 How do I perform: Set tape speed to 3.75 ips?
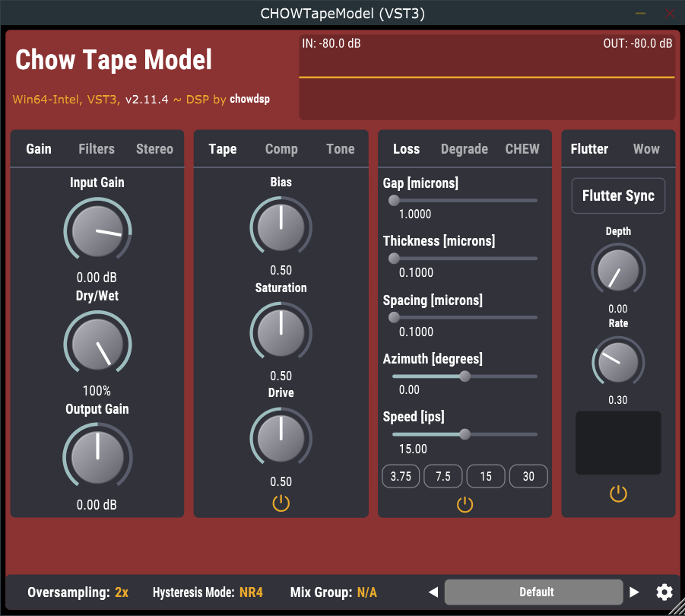(x=401, y=476)
